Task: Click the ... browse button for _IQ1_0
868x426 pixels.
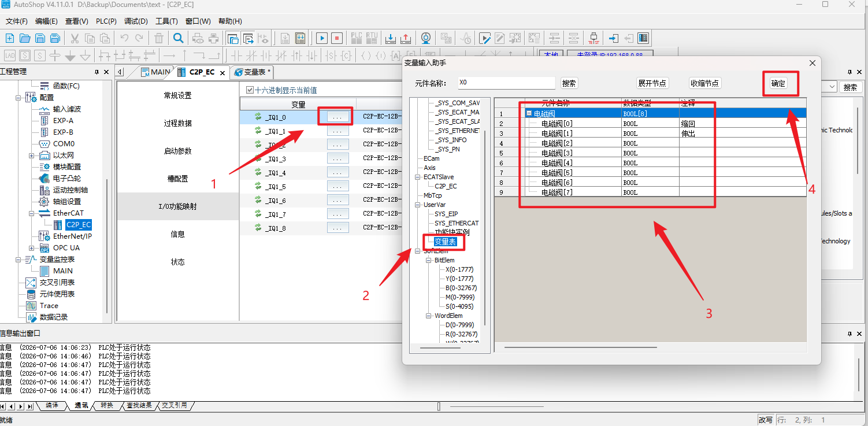Action: 337,116
